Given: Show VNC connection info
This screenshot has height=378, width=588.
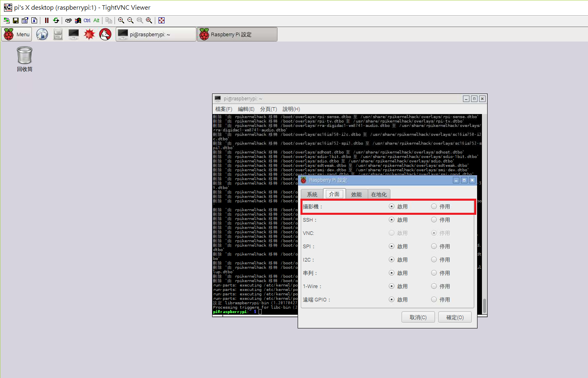Looking at the screenshot, I should coord(34,21).
